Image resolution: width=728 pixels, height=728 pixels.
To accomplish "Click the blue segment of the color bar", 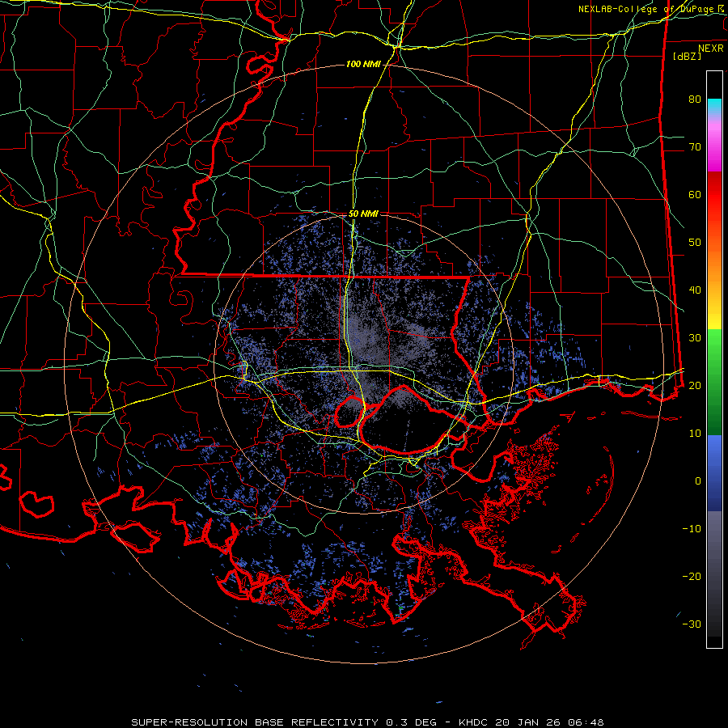I will click(714, 473).
